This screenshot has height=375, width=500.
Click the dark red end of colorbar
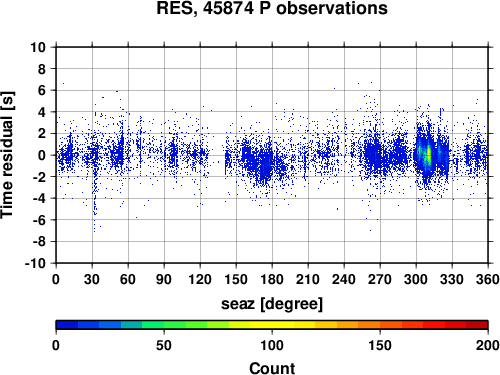[x=477, y=325]
